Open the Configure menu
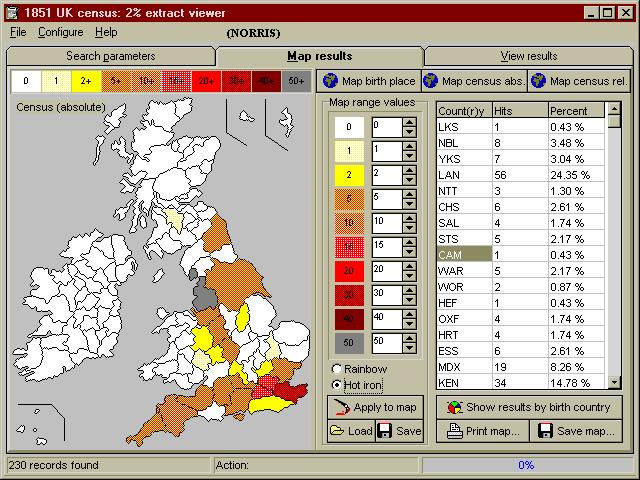Image resolution: width=640 pixels, height=480 pixels. click(x=61, y=32)
